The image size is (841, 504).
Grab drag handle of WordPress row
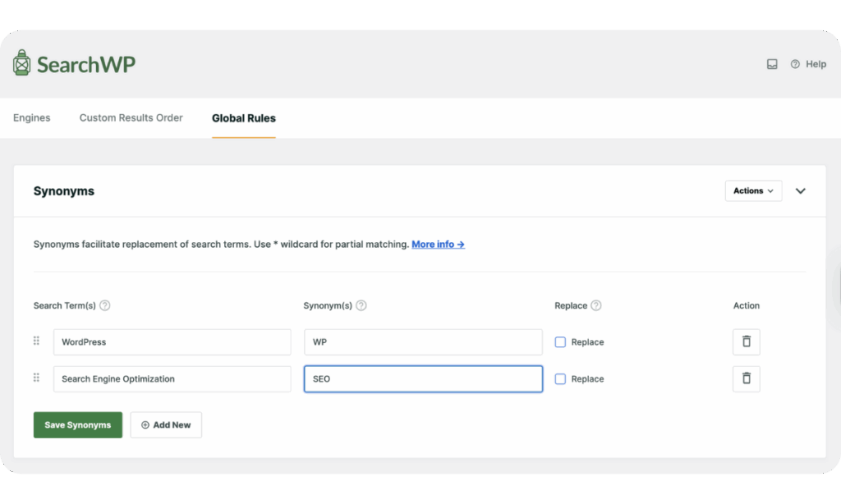(36, 341)
